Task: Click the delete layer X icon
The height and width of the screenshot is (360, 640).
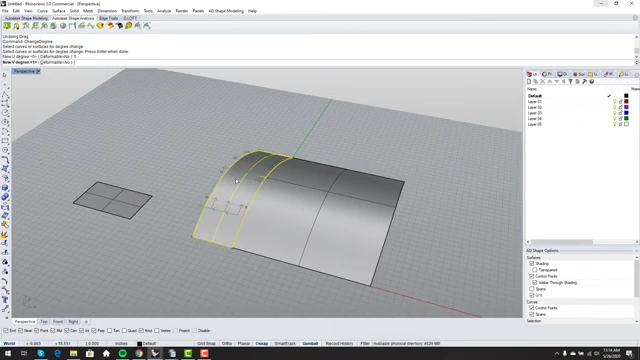Action: [x=543, y=82]
